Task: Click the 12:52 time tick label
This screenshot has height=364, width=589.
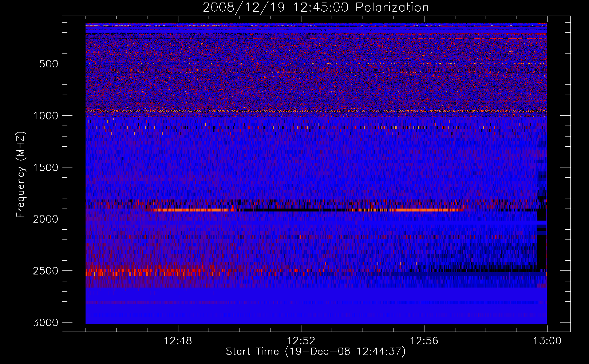Action: coord(301,341)
